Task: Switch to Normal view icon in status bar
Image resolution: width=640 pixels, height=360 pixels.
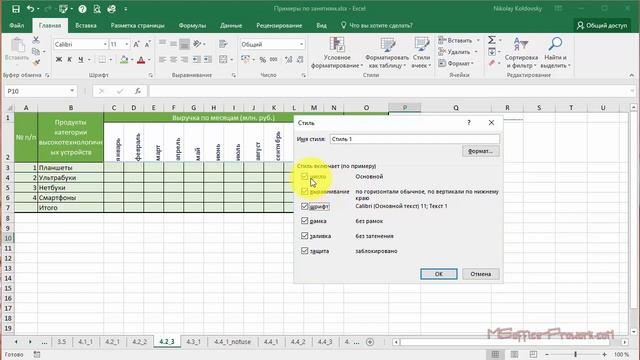Action: pos(495,354)
